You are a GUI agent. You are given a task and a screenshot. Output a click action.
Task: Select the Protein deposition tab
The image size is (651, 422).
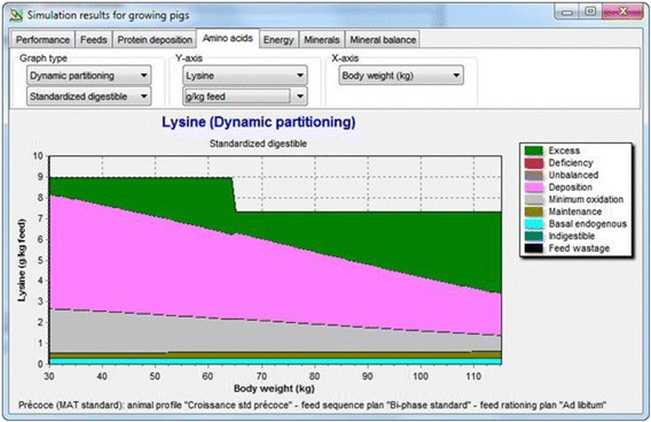point(152,40)
